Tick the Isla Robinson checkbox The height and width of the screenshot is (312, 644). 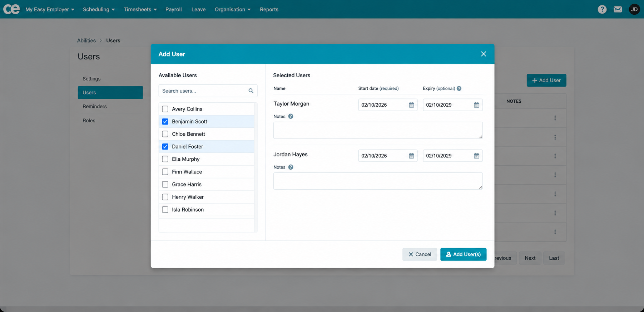pyautogui.click(x=165, y=210)
